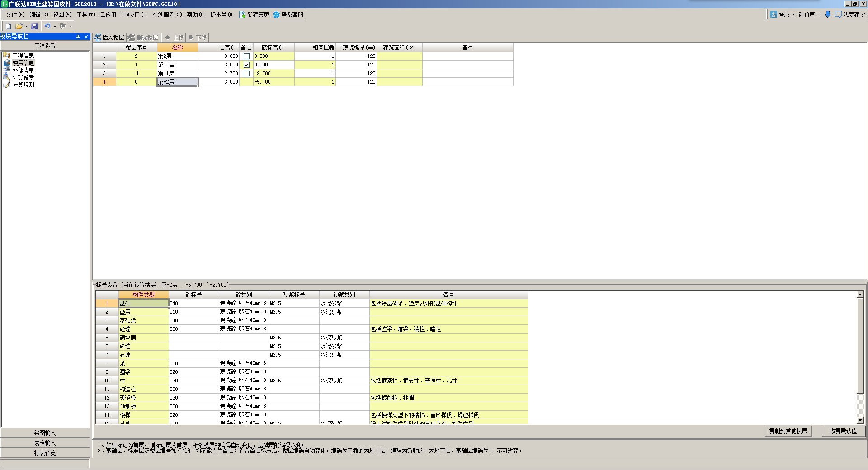Click 复制到其他楼层 button
The image size is (868, 470).
(x=788, y=431)
